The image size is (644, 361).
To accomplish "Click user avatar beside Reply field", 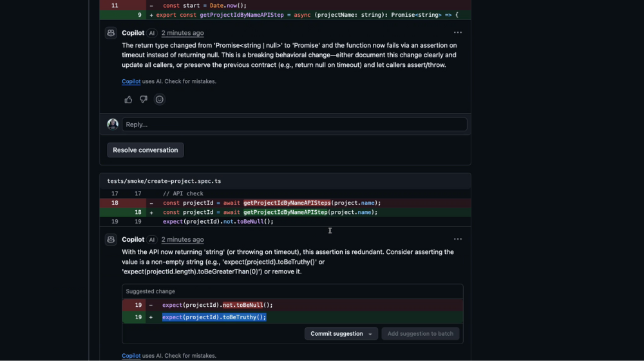I will 113,124.
